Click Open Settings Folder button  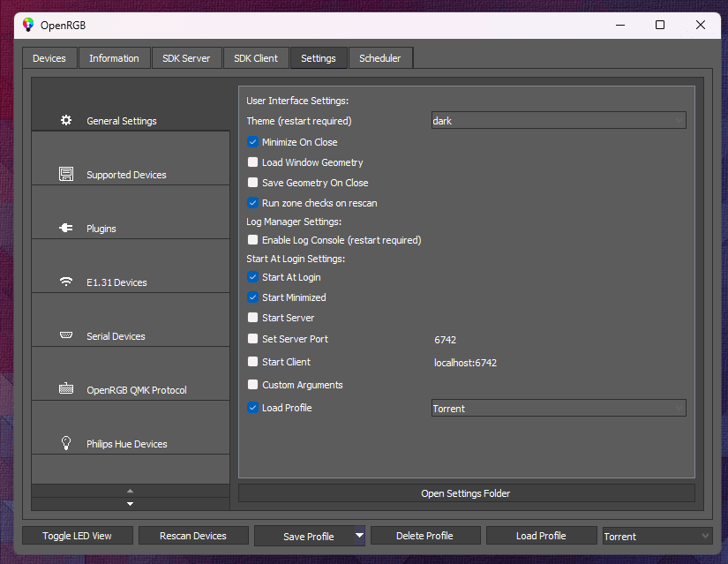click(x=467, y=493)
